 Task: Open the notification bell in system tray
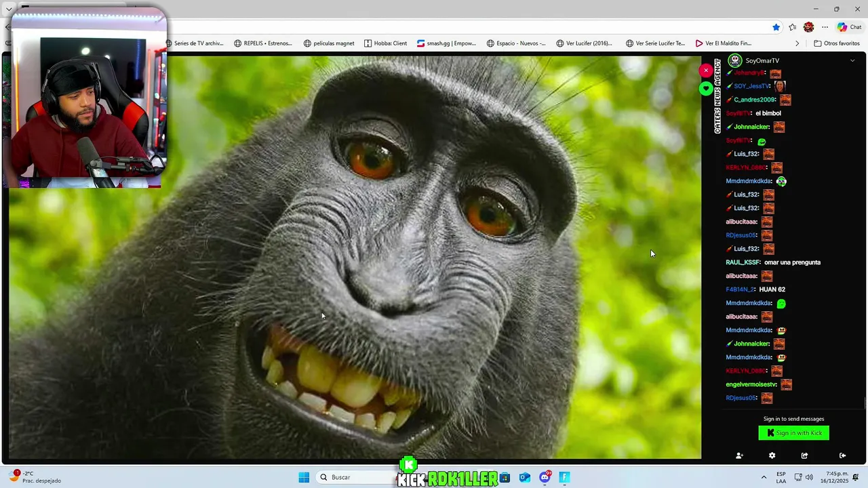tap(857, 477)
